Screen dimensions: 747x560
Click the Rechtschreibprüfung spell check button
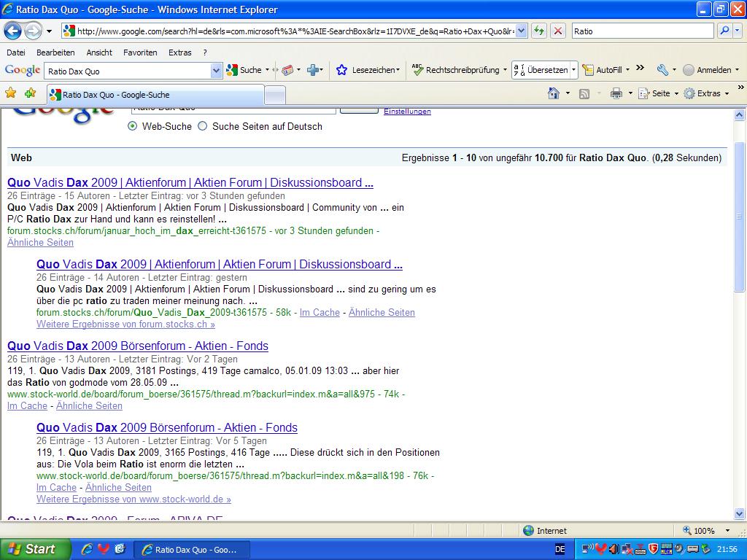click(x=455, y=70)
